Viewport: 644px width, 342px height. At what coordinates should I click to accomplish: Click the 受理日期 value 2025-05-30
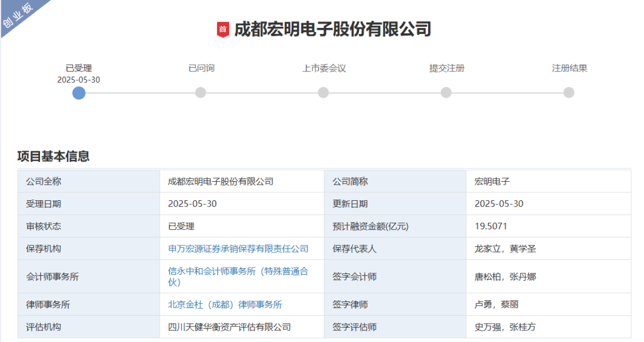click(x=242, y=204)
